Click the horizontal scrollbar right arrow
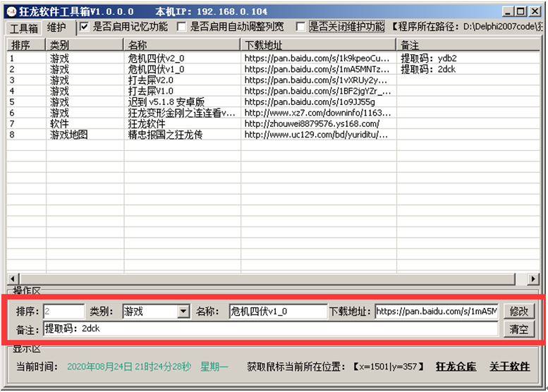The image size is (548, 392). [533, 279]
